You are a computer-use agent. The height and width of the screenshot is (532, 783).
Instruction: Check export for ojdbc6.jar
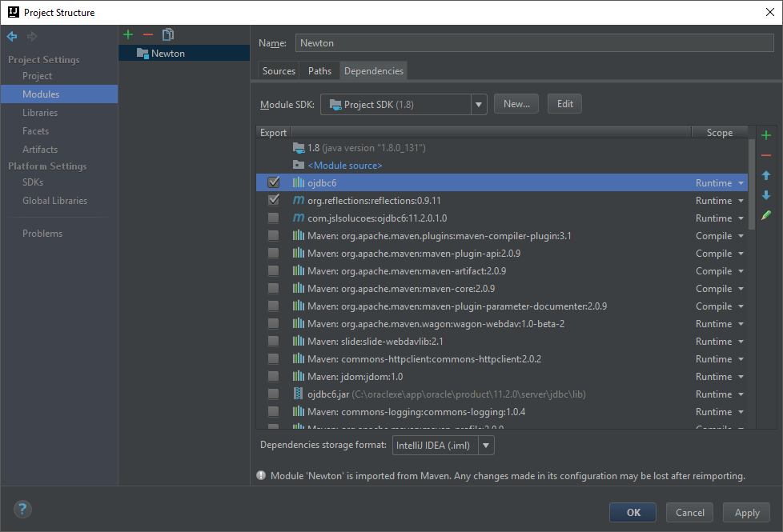(273, 394)
